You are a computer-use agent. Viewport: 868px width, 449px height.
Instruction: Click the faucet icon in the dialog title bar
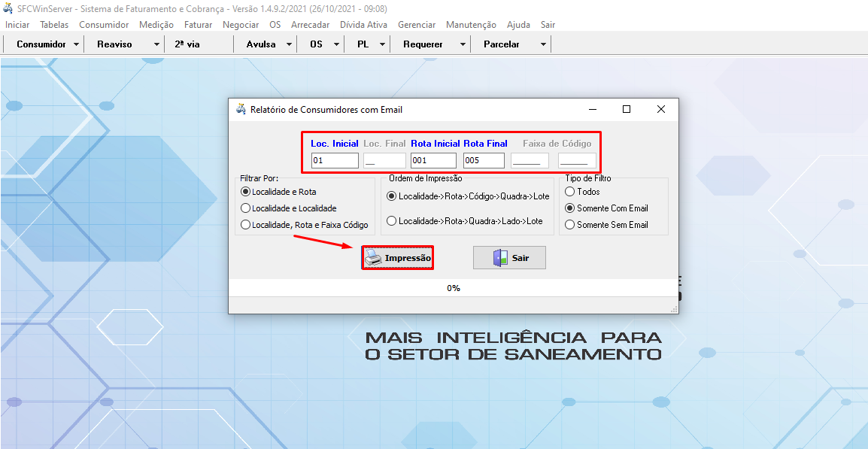point(241,109)
